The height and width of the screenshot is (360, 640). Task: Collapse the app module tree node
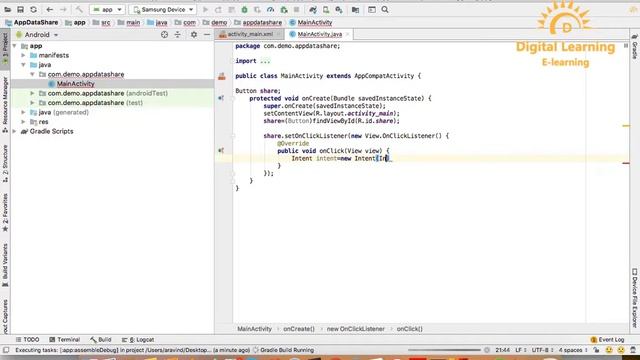(x=15, y=46)
